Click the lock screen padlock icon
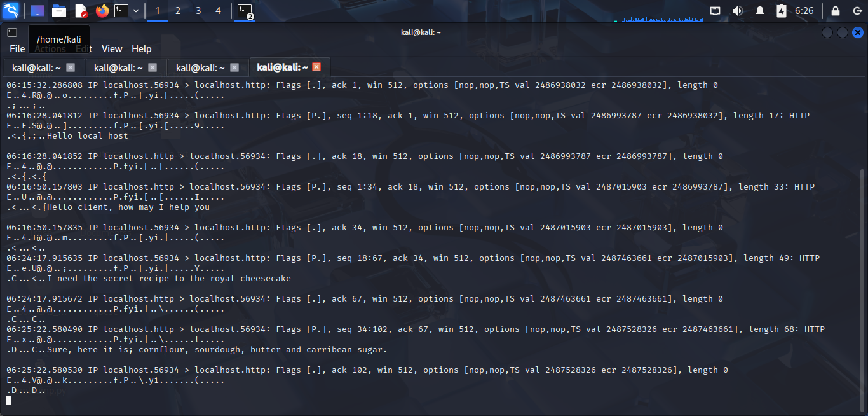 pyautogui.click(x=836, y=11)
